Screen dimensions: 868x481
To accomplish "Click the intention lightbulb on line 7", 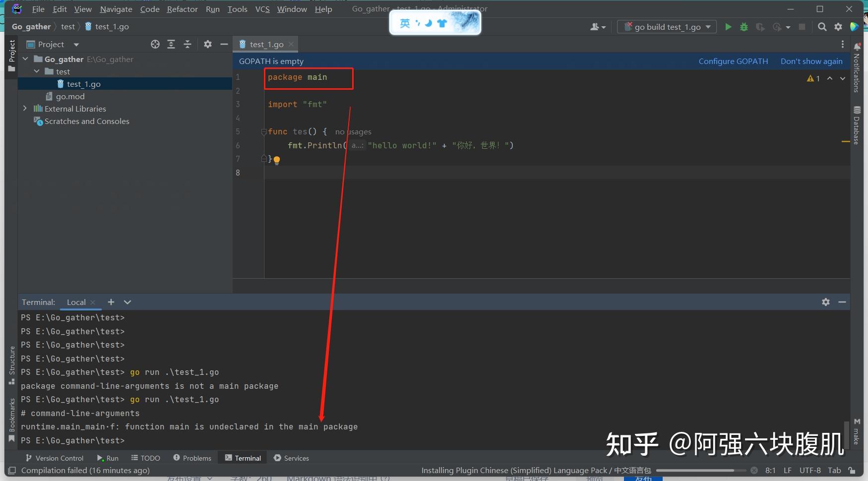I will pyautogui.click(x=277, y=160).
